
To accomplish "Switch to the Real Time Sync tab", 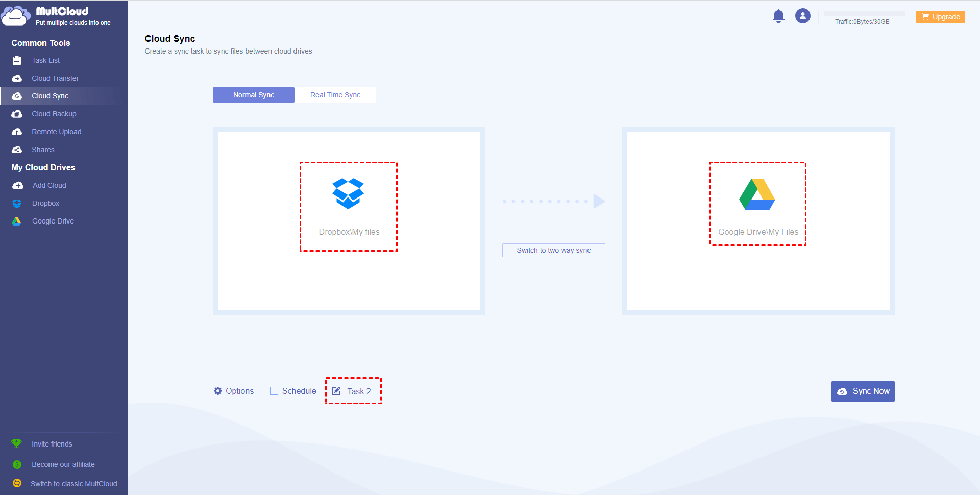I will (335, 95).
